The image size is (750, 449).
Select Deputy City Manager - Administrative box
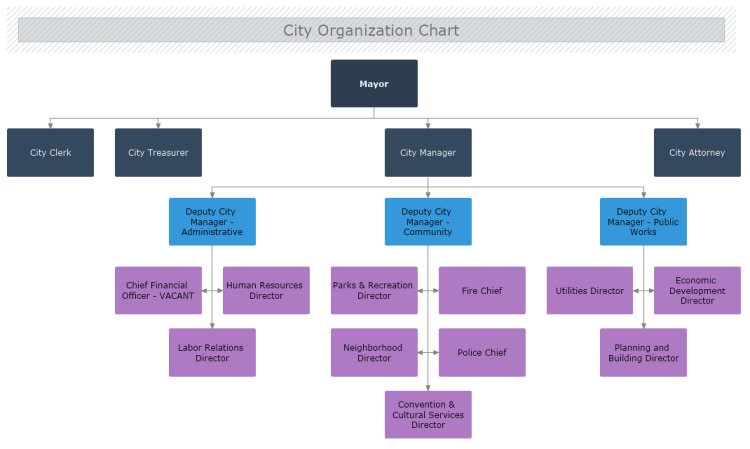[212, 222]
